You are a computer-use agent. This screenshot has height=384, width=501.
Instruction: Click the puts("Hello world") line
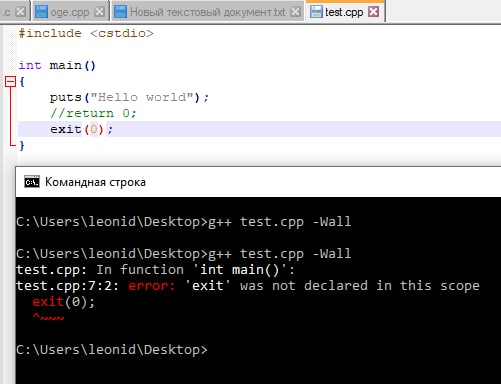[x=129, y=97]
